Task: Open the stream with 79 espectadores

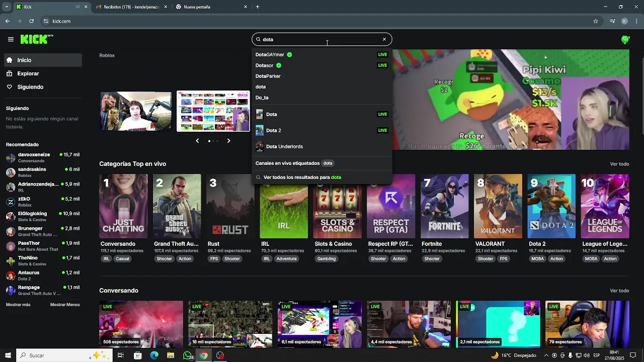Action: pyautogui.click(x=587, y=324)
